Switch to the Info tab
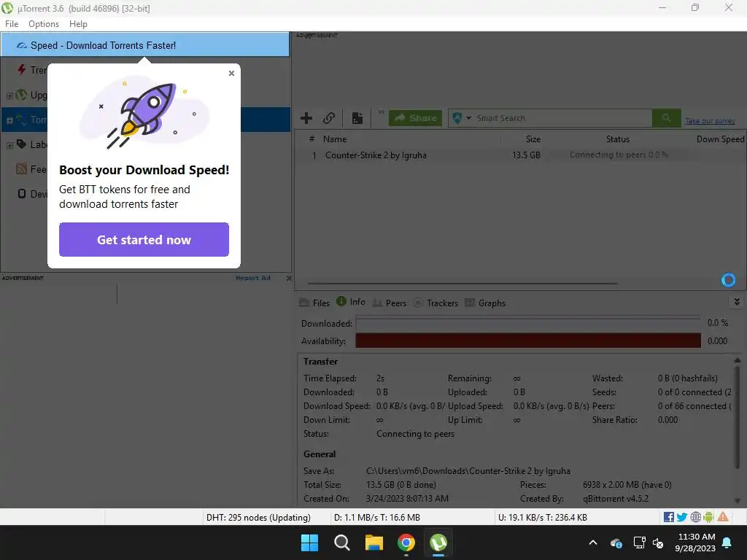 [x=351, y=302]
